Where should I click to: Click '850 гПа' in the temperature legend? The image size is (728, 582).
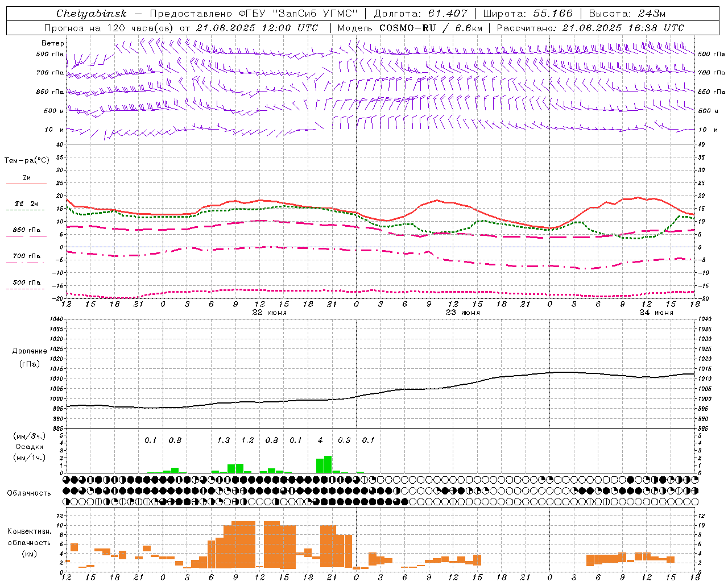(26, 230)
